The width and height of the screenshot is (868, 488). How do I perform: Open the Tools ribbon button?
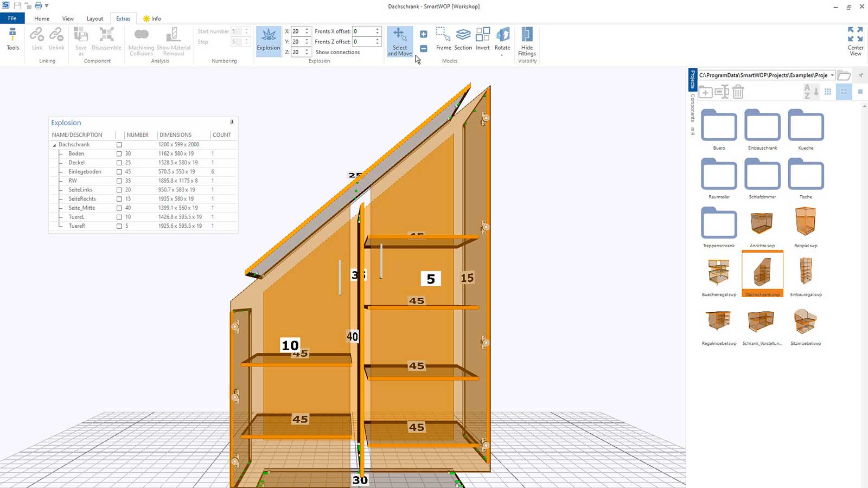12,40
